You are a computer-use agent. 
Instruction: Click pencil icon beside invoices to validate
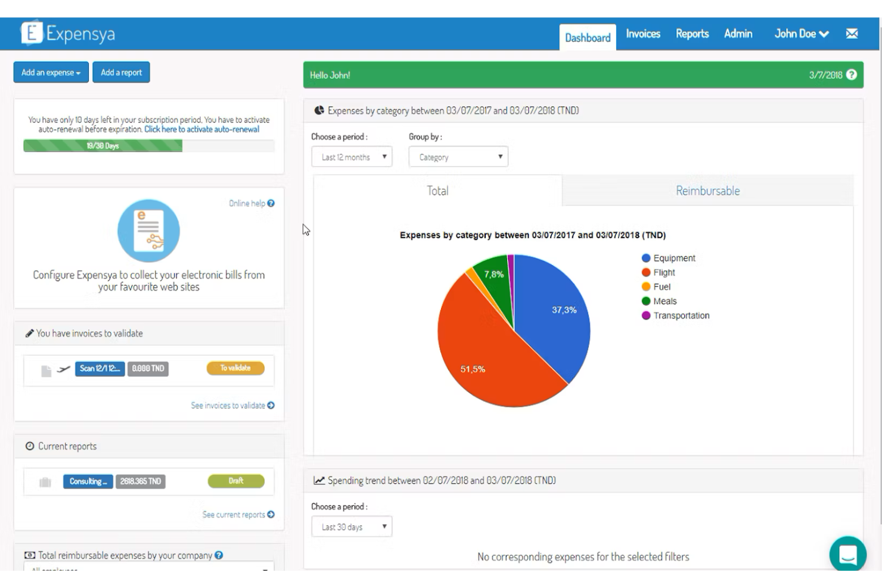pos(29,334)
